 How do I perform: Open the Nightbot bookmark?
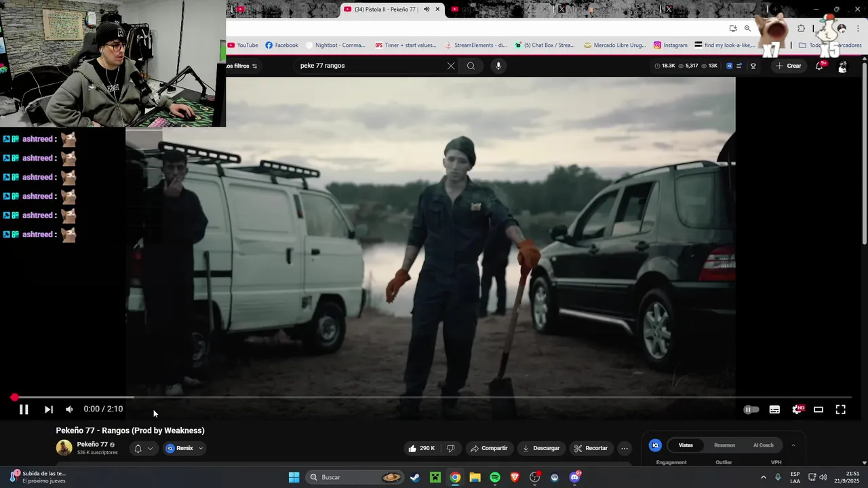pos(336,45)
